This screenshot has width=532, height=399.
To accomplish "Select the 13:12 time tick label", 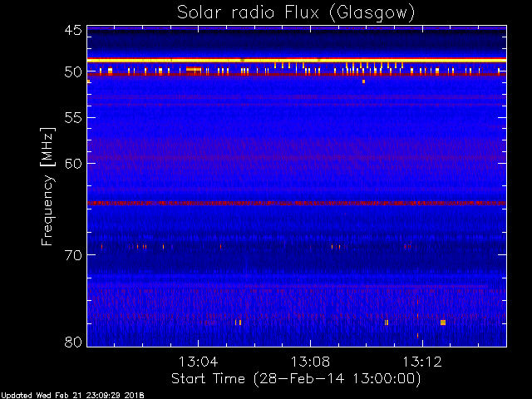I will [x=422, y=362].
